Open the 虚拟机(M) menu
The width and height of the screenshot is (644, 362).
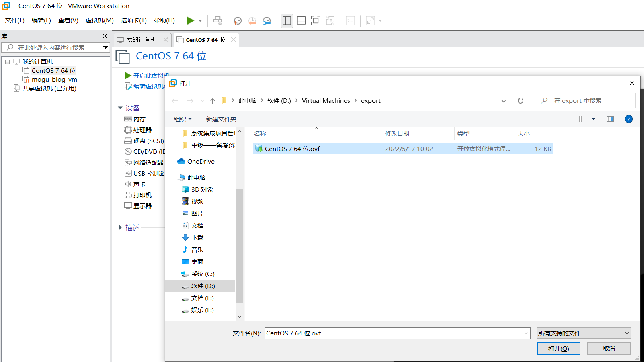coord(99,20)
